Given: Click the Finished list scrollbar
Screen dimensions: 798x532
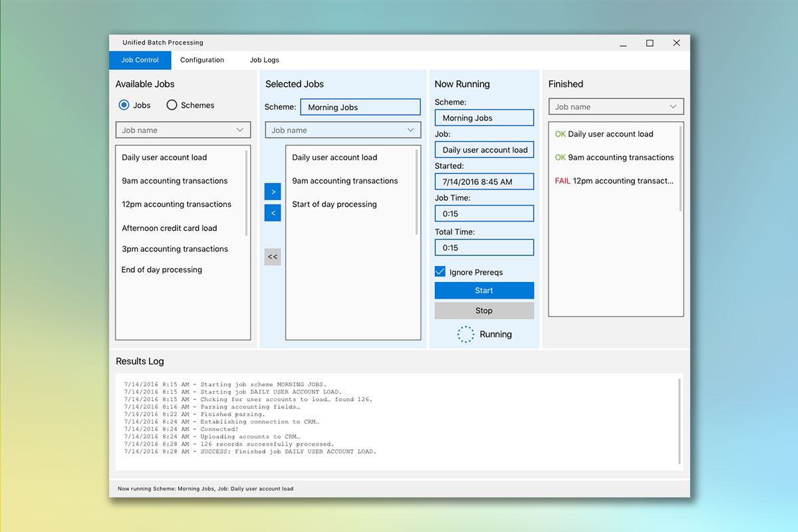Looking at the screenshot, I should pos(680,169).
